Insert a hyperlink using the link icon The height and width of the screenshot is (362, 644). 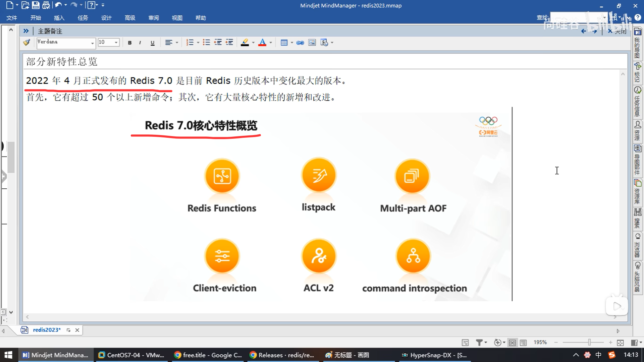[x=300, y=43]
